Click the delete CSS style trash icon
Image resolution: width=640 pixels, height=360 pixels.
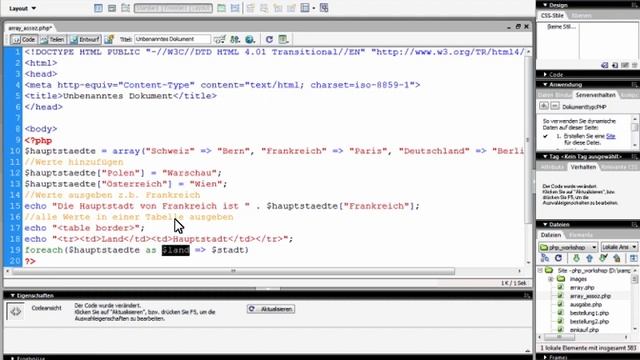634,65
